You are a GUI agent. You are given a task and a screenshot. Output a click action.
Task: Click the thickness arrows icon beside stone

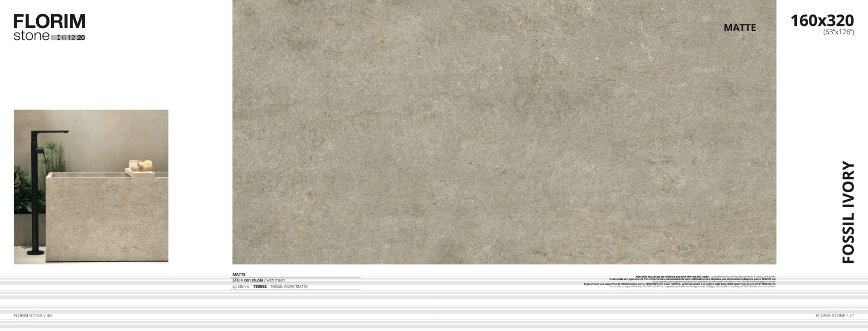pyautogui.click(x=58, y=38)
